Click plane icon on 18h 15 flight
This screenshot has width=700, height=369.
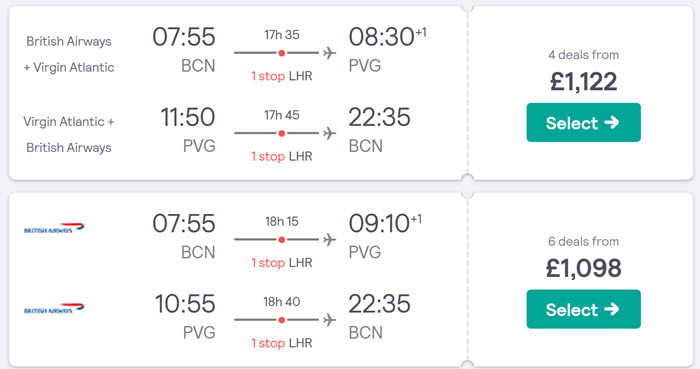[x=329, y=240]
